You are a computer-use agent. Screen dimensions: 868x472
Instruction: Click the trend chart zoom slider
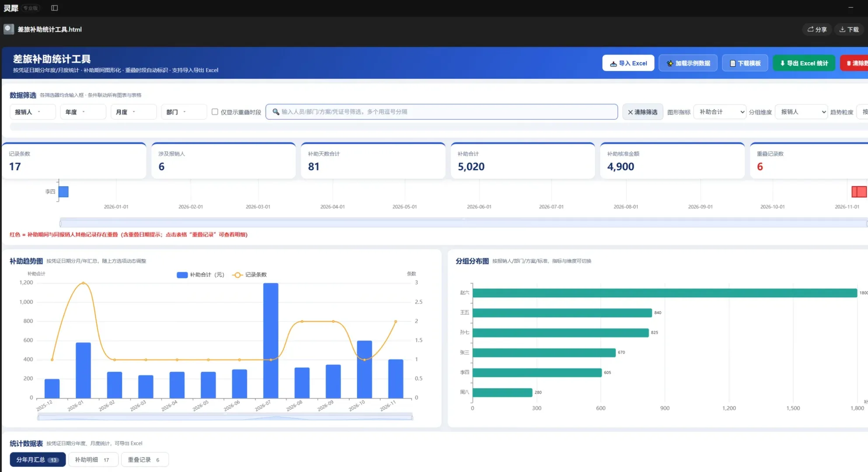(x=225, y=417)
